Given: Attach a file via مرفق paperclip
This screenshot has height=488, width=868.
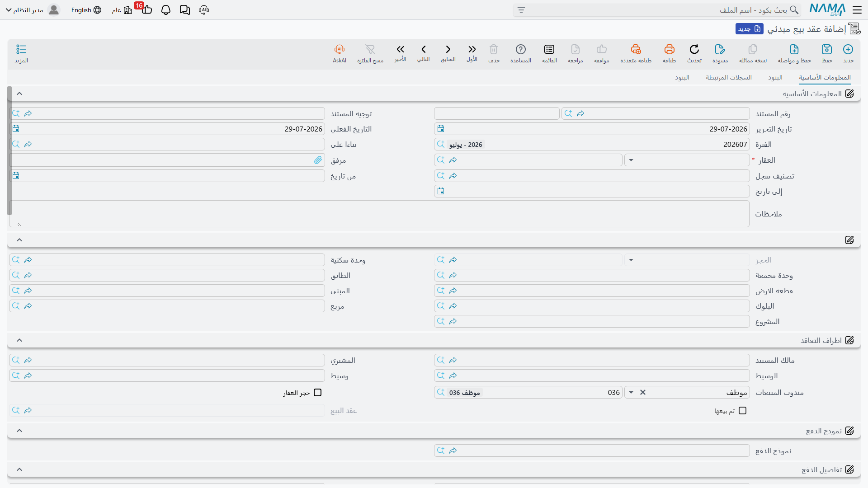Looking at the screenshot, I should pos(318,160).
